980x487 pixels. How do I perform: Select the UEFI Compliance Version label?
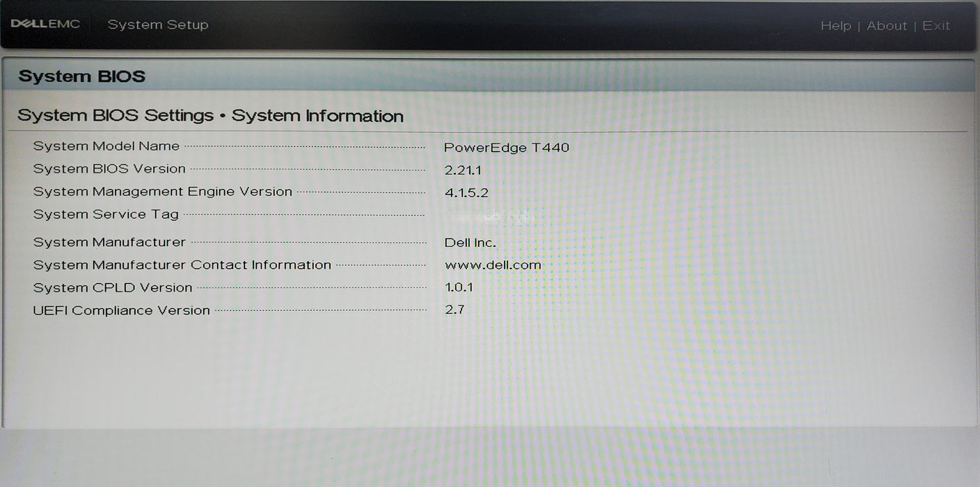click(121, 311)
